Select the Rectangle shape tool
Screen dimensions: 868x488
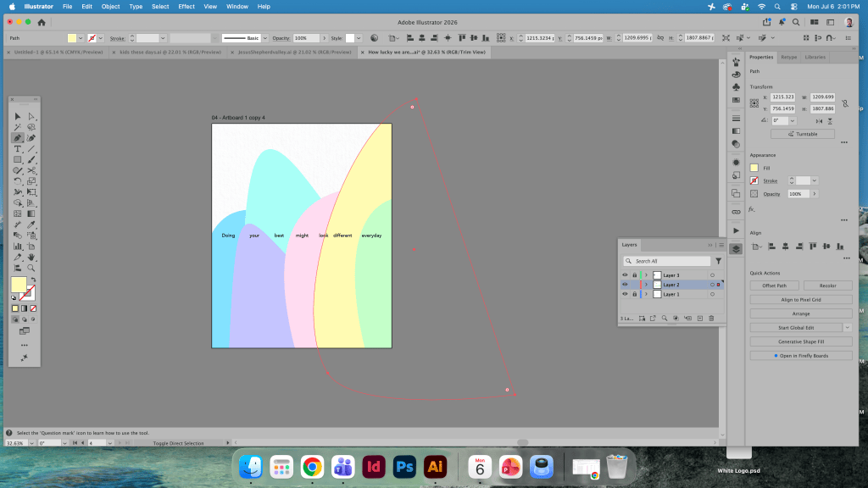click(18, 159)
